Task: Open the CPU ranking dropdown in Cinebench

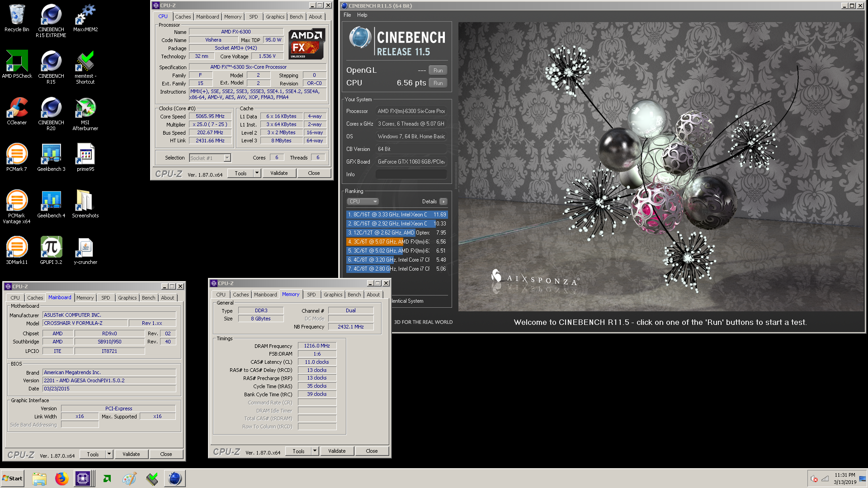Action: click(x=363, y=202)
